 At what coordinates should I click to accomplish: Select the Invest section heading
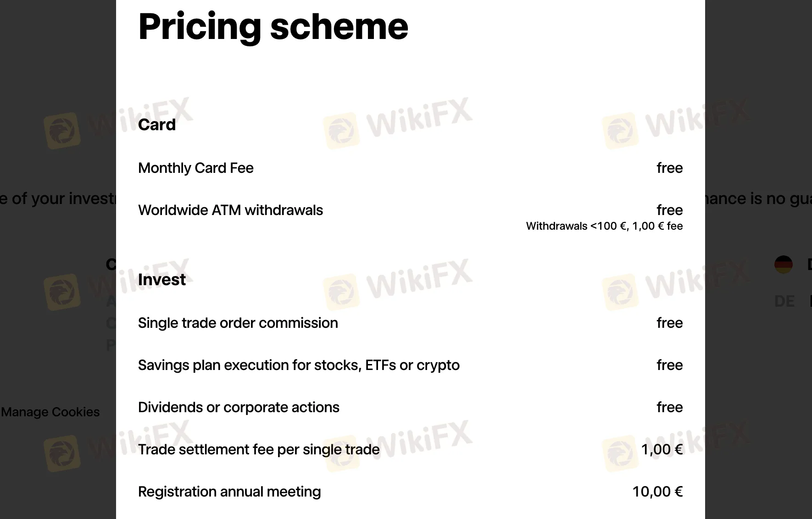162,280
